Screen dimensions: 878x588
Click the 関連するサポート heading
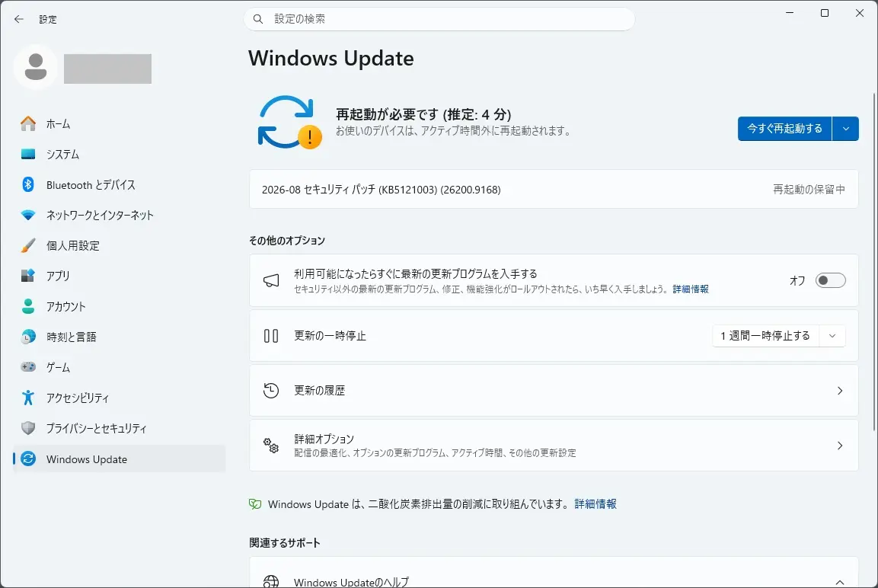click(x=285, y=542)
